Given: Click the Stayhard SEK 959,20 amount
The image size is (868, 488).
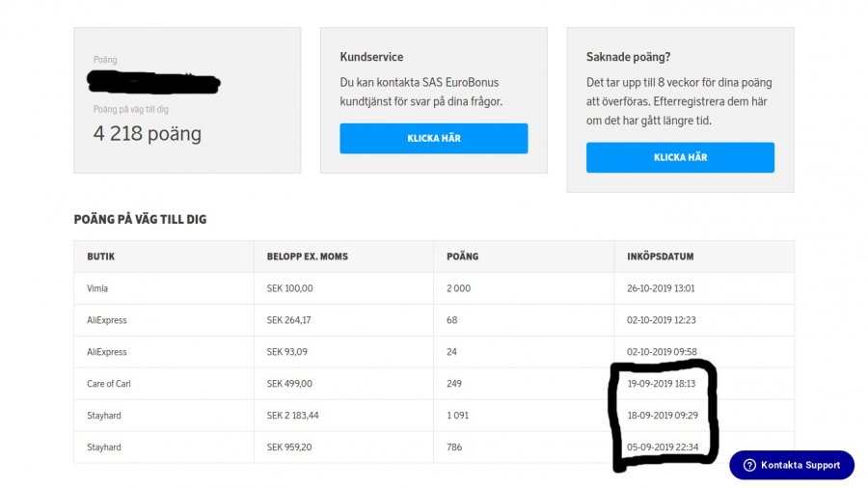Looking at the screenshot, I should 289,447.
